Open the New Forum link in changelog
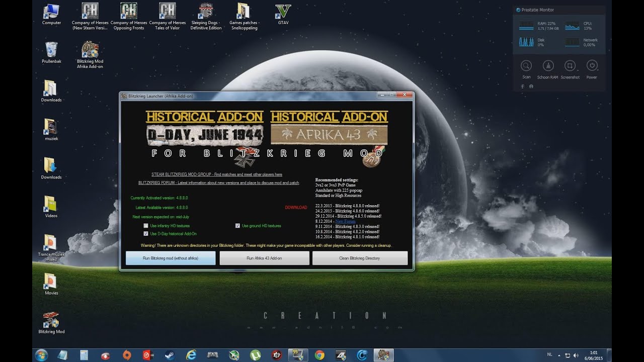Viewport: 644px width, 362px height. point(345,221)
